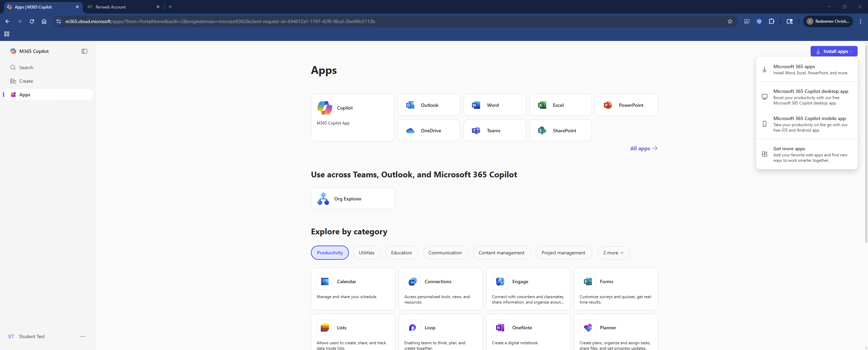The height and width of the screenshot is (350, 868).
Task: Expand the 2 more categories dropdown
Action: (613, 253)
